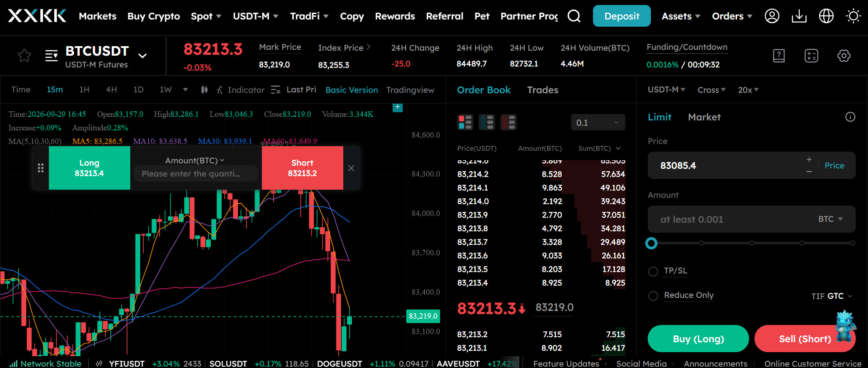This screenshot has height=368, width=868.
Task: Open the search magnifier icon
Action: coord(574,16)
